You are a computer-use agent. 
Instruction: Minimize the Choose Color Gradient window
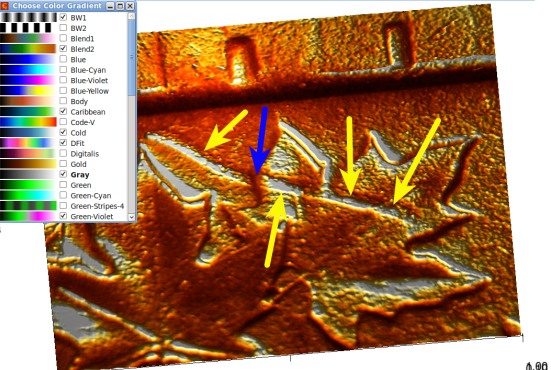point(110,6)
